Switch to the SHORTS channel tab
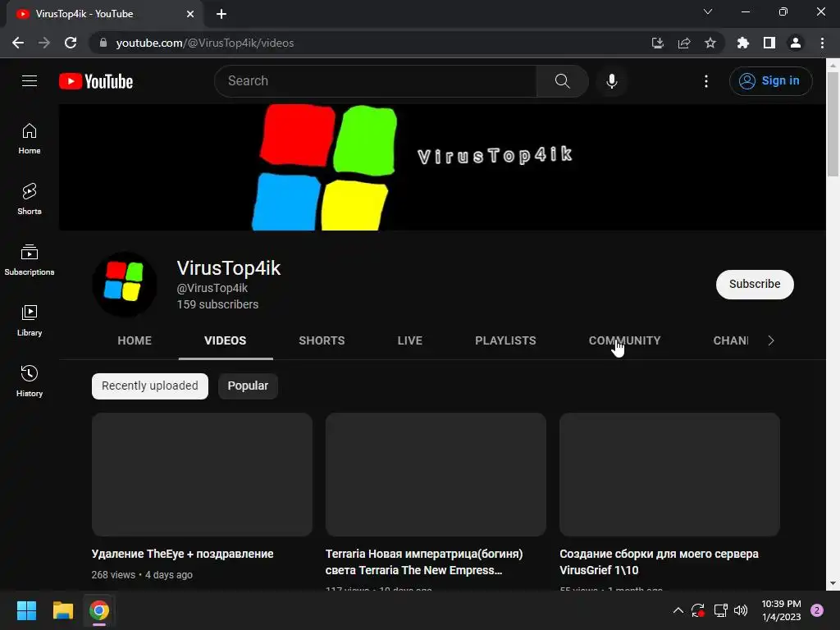 click(322, 340)
